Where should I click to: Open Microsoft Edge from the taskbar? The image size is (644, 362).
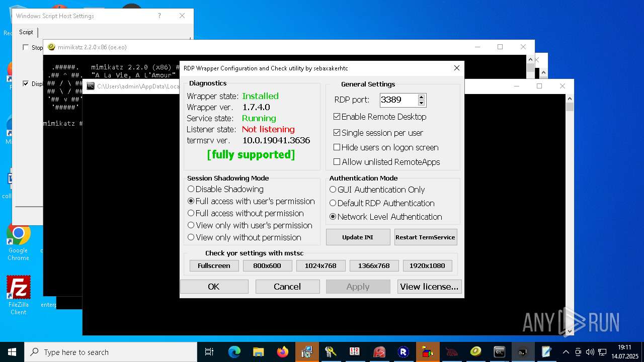click(234, 352)
